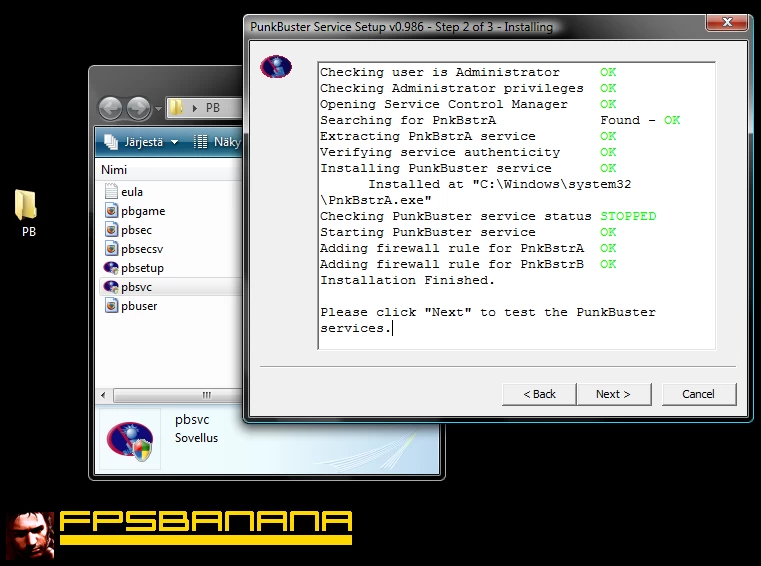This screenshot has width=761, height=566.
Task: Click the "Opening Service Control Manager" line
Action: 444,104
